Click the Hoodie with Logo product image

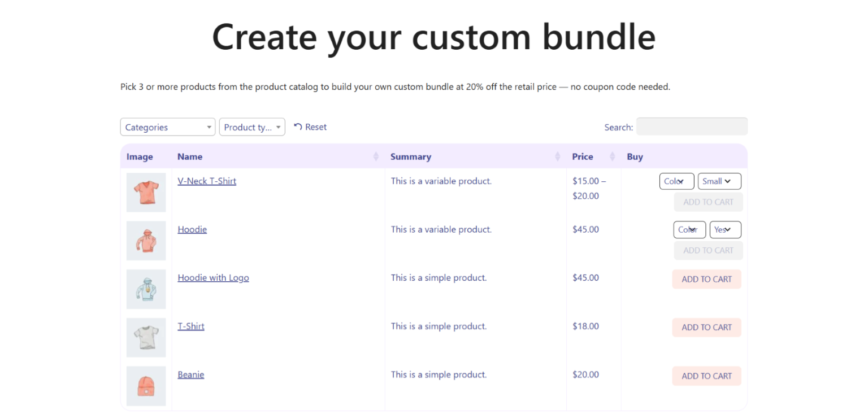click(146, 289)
